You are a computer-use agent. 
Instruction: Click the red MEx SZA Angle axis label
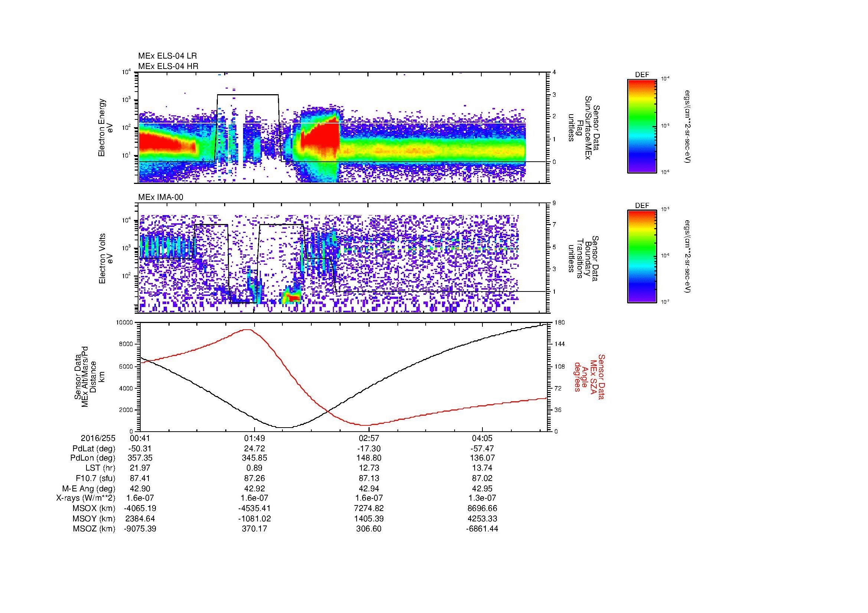(589, 377)
